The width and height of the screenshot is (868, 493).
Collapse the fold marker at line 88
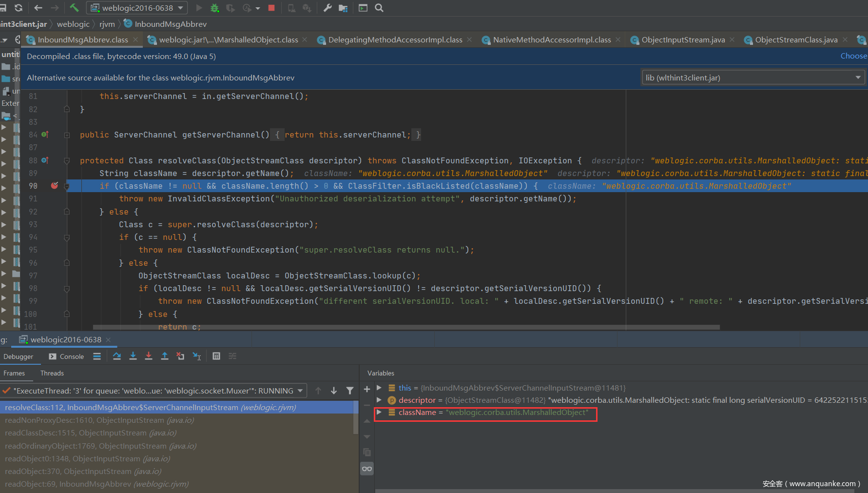(67, 160)
